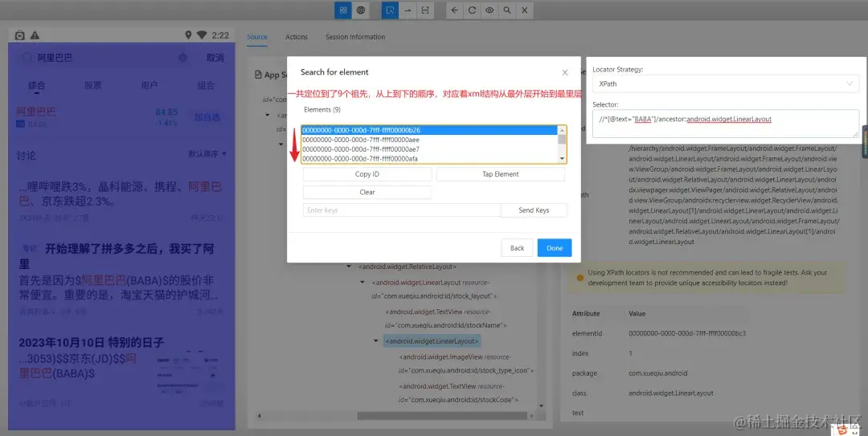Select element ID ending ffff00000ae7
This screenshot has height=436, width=868.
click(x=430, y=149)
